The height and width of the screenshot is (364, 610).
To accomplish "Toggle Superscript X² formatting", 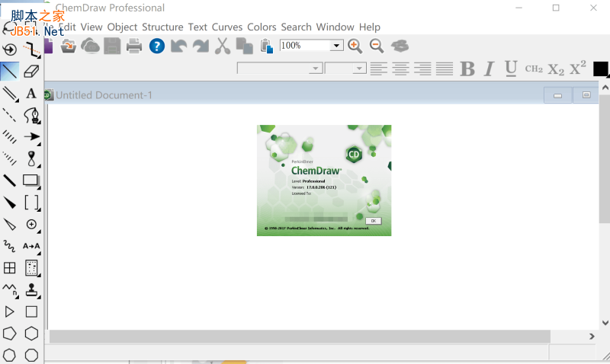I will point(577,68).
